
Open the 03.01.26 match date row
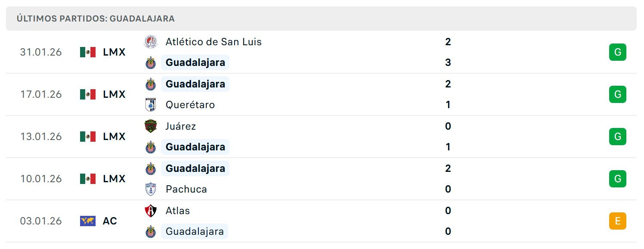pos(321,221)
